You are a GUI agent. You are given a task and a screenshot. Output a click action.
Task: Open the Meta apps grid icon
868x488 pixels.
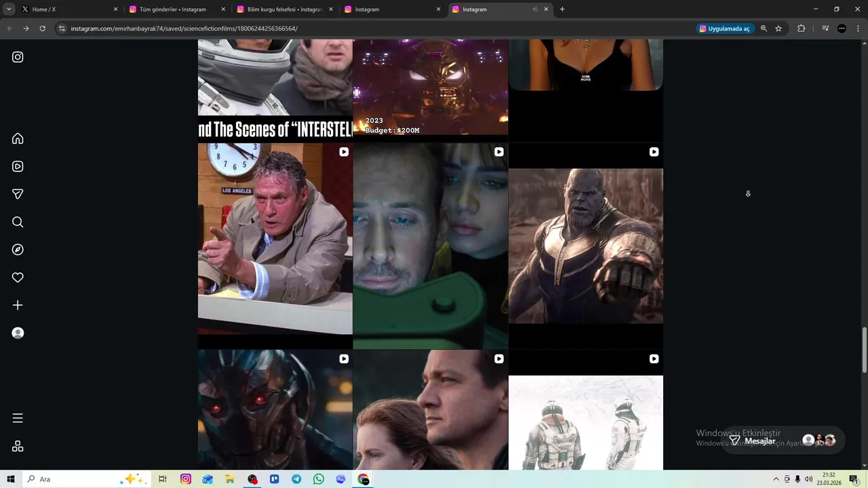click(x=18, y=446)
